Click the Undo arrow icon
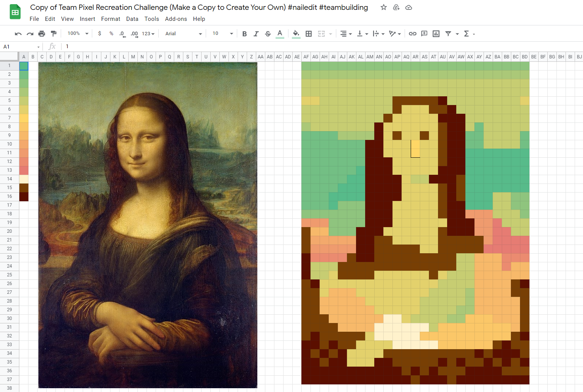 pyautogui.click(x=18, y=34)
